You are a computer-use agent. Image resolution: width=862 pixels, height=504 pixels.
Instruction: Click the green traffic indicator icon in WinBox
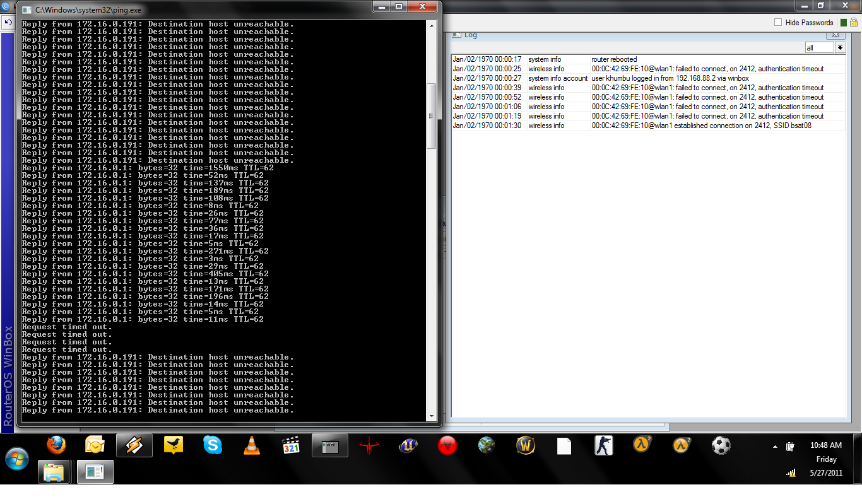point(844,22)
